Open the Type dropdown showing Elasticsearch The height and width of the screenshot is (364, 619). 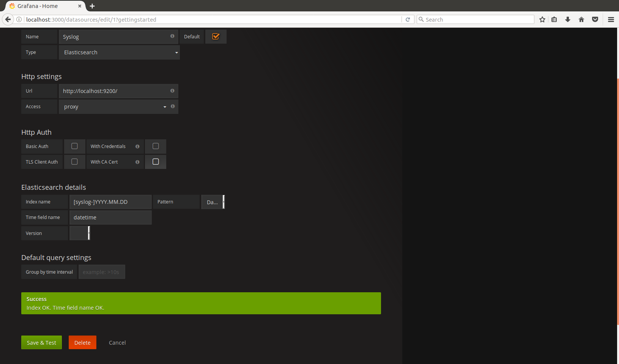pyautogui.click(x=119, y=52)
